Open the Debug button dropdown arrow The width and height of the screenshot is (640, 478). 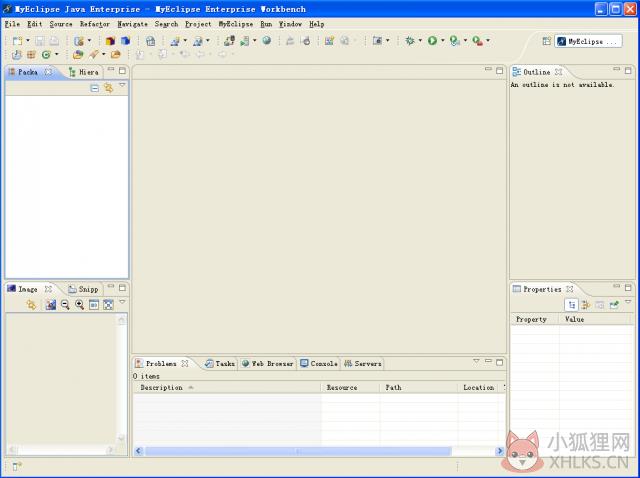(x=420, y=40)
